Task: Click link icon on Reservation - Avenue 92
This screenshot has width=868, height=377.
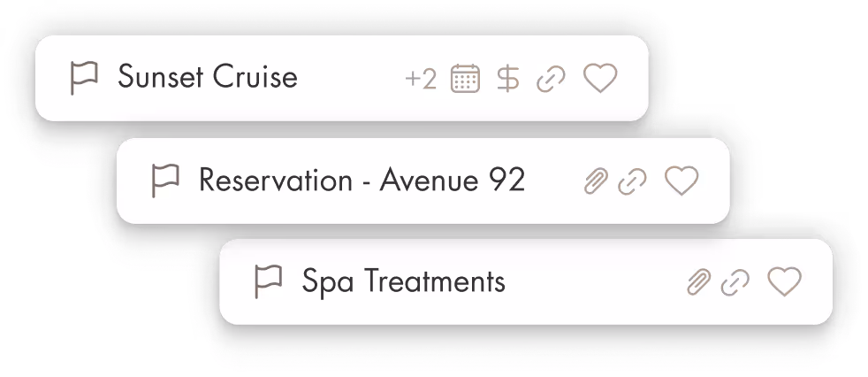Action: point(632,181)
